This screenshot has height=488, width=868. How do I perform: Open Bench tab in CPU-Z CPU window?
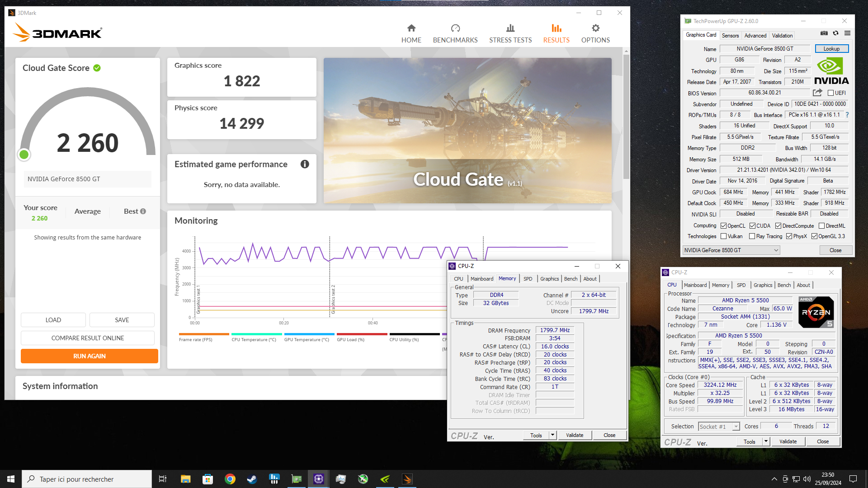(x=784, y=285)
